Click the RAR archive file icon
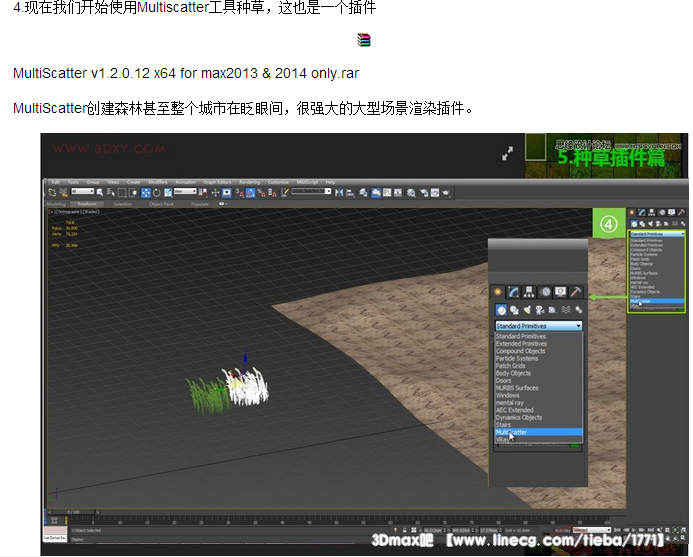 tap(364, 40)
